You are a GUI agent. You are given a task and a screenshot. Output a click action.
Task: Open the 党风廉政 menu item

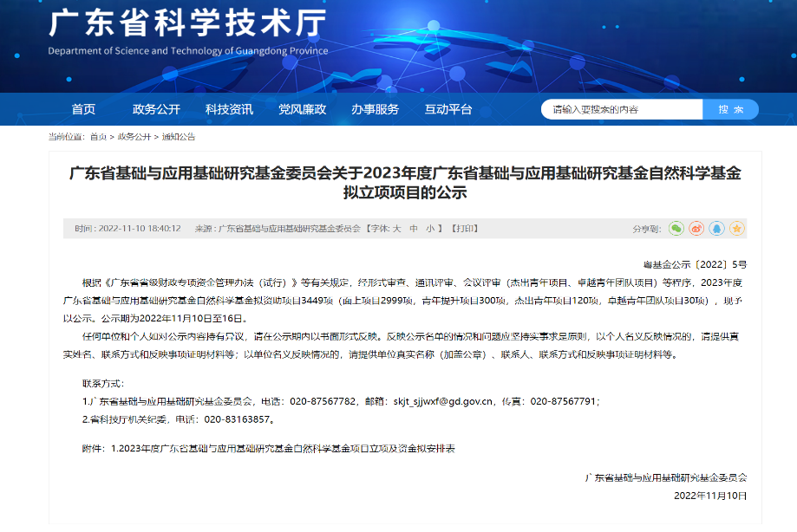tap(302, 109)
